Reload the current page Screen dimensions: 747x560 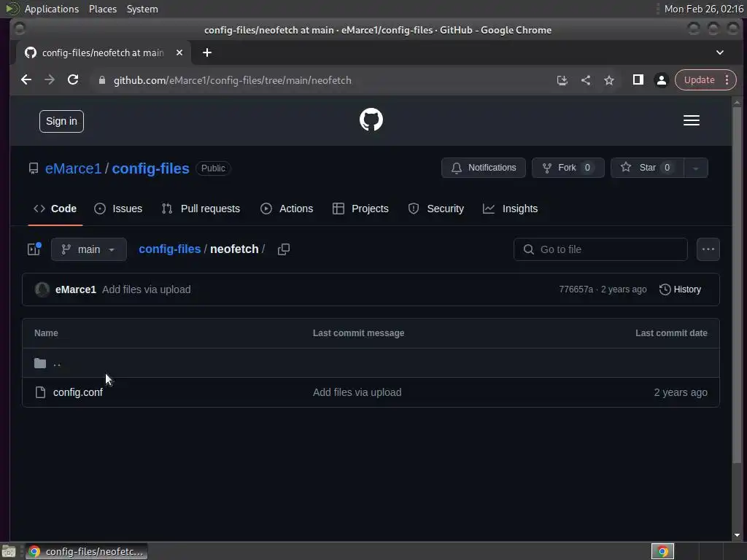(73, 80)
